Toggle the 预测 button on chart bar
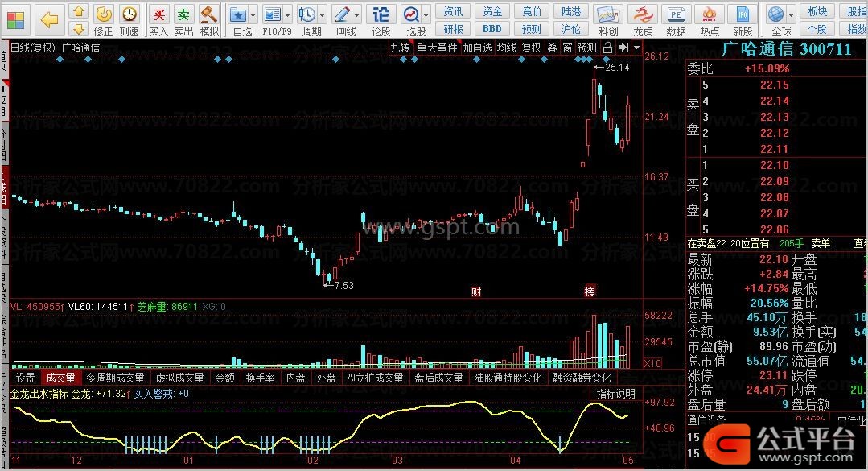 click(x=587, y=48)
